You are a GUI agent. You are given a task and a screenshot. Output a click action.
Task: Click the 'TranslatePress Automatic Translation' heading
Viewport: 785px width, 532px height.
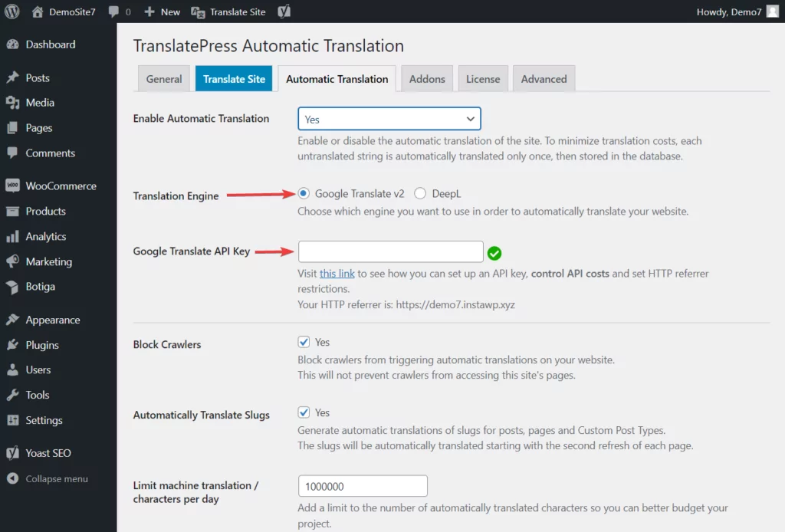(x=268, y=46)
